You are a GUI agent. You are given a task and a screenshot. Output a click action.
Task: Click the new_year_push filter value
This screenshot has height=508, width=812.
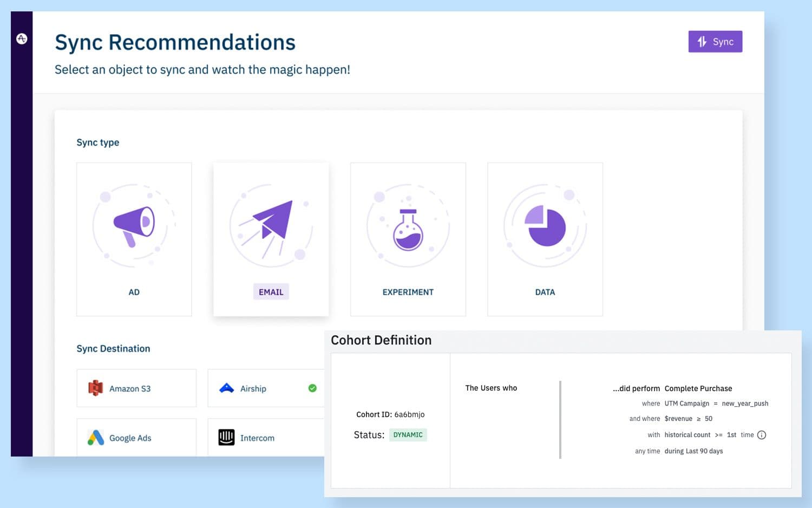(x=745, y=403)
